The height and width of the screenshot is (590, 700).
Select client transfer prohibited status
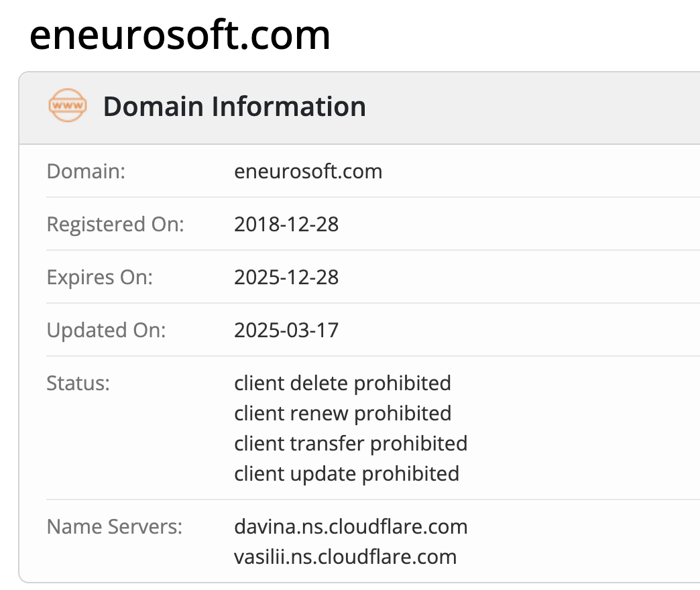click(351, 444)
